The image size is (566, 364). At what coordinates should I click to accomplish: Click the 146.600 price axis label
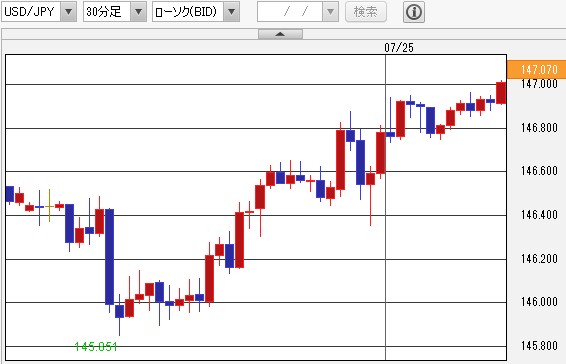tap(539, 171)
